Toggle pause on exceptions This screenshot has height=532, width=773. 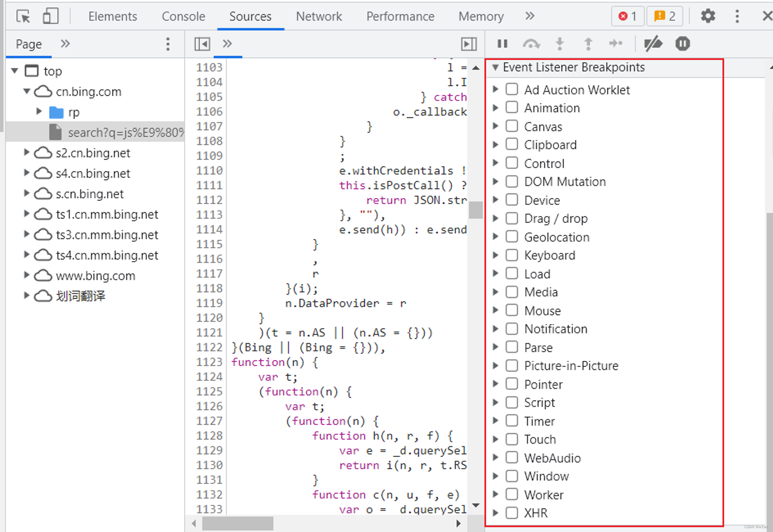683,43
